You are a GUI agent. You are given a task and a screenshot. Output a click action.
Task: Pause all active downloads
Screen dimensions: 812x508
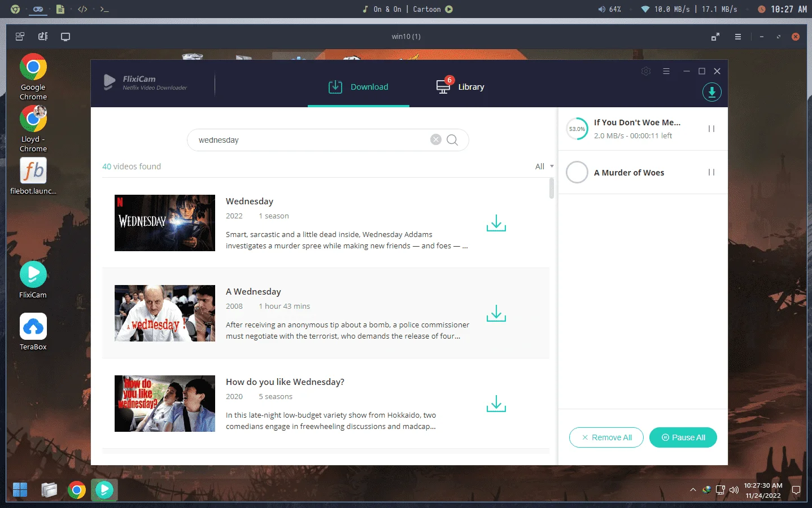click(x=683, y=437)
